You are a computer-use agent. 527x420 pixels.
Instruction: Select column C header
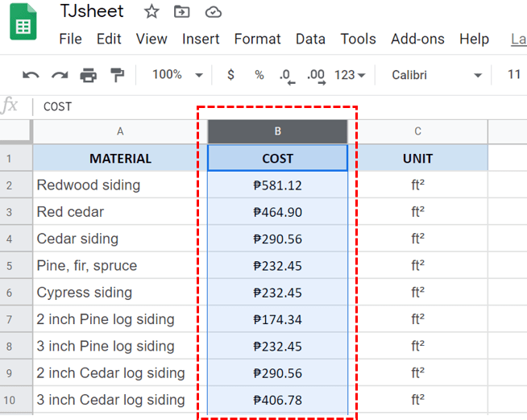(417, 131)
